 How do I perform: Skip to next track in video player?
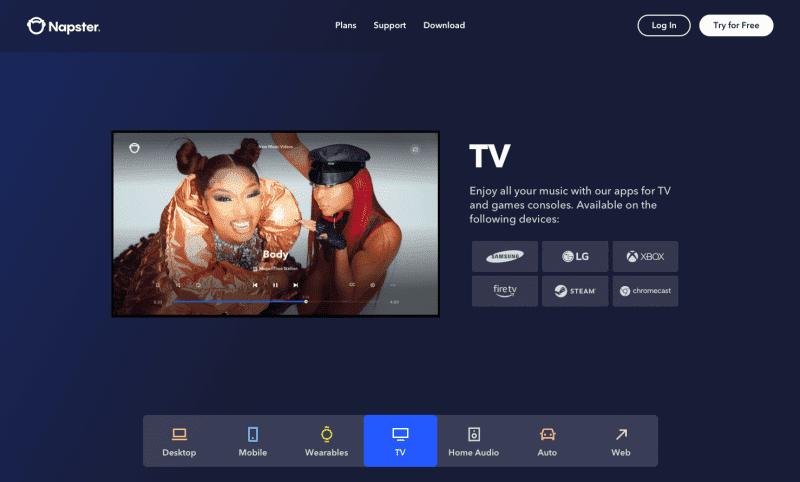click(x=295, y=285)
